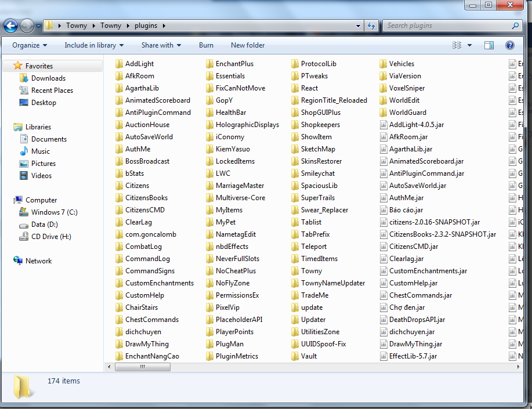Select the Multiverse-Core folder
This screenshot has height=409, width=532.
tap(236, 198)
